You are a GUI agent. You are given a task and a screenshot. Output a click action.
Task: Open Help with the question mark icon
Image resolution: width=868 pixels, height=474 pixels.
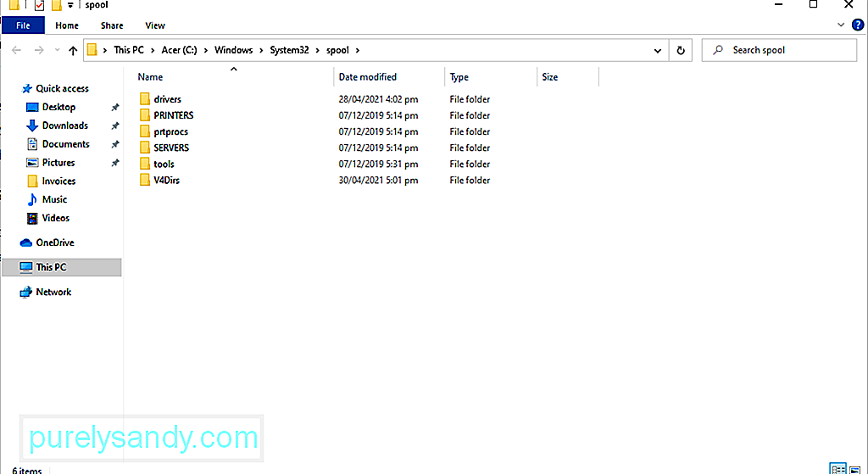point(858,25)
